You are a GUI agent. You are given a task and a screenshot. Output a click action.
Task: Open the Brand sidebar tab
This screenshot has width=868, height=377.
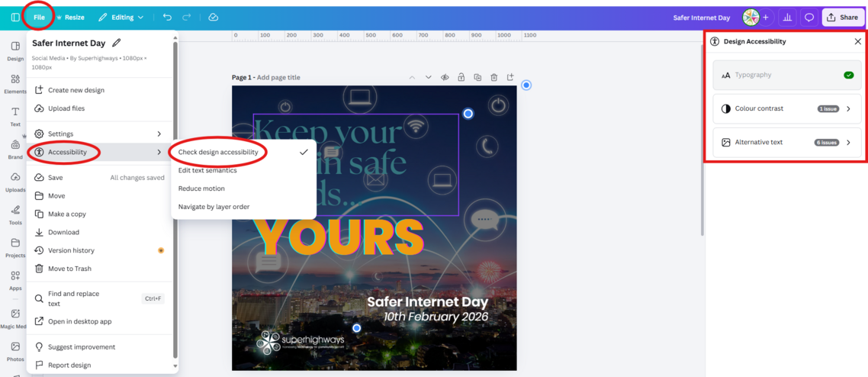pos(15,149)
